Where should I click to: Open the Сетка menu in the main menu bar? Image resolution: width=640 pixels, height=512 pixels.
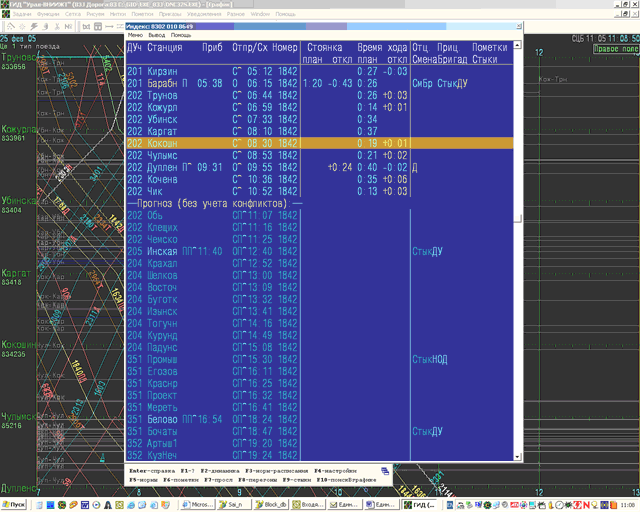coord(76,15)
